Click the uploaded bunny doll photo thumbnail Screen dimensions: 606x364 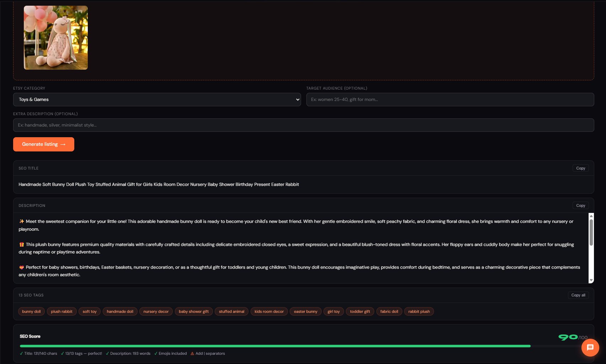click(56, 38)
